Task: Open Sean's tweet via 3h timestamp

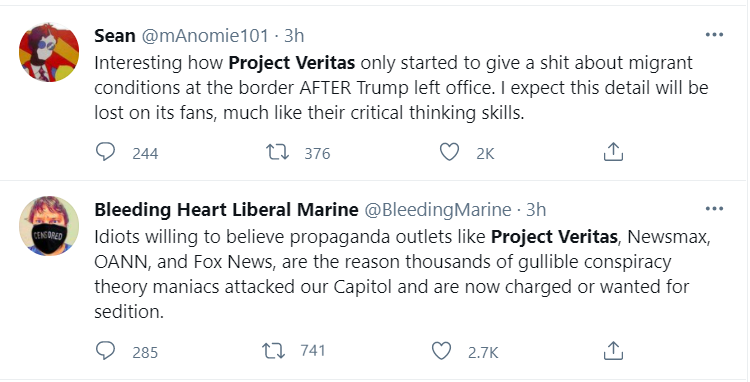Action: (294, 35)
